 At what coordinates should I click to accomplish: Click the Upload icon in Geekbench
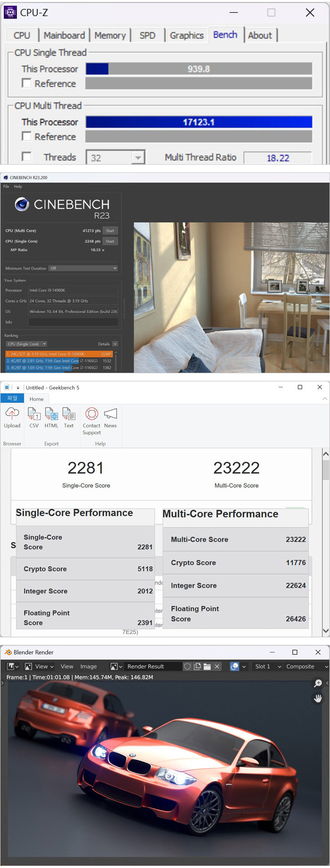[12, 414]
